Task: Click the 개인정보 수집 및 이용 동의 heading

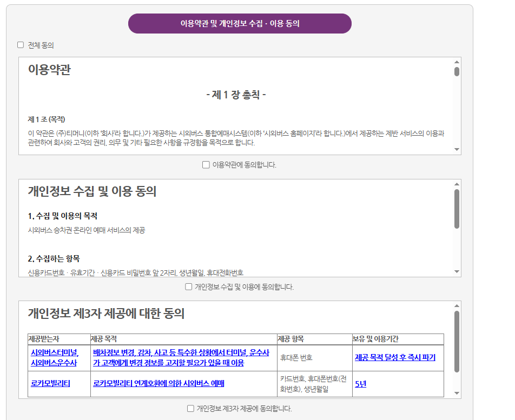Action: coord(92,191)
